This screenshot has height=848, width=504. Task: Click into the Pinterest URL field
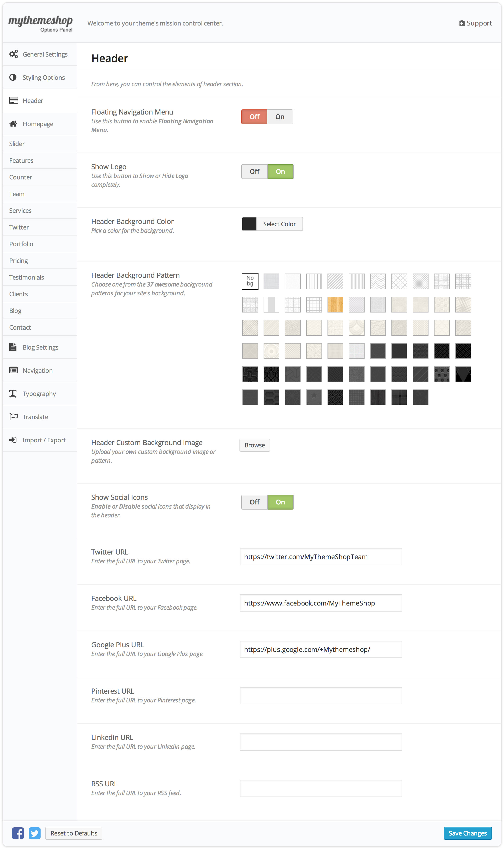(x=320, y=695)
